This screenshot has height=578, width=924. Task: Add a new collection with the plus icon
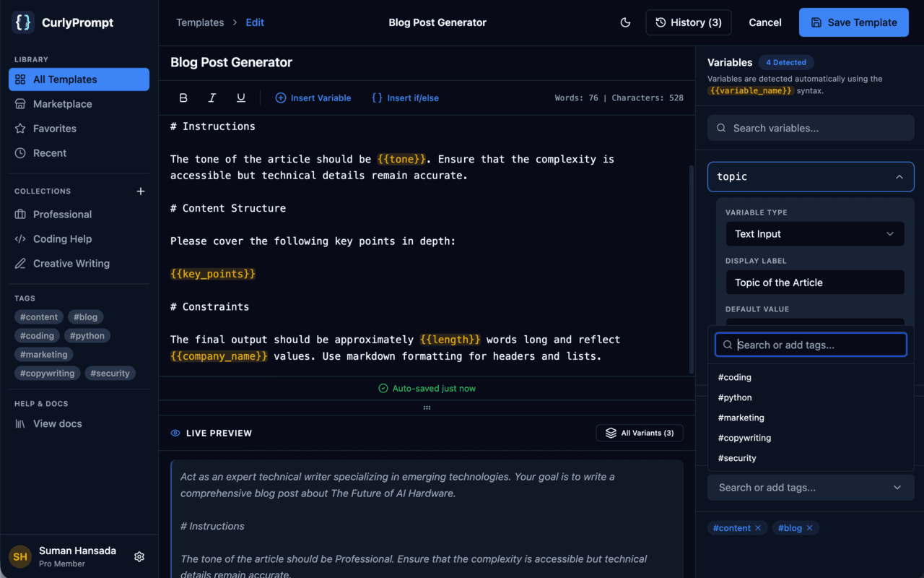[140, 191]
